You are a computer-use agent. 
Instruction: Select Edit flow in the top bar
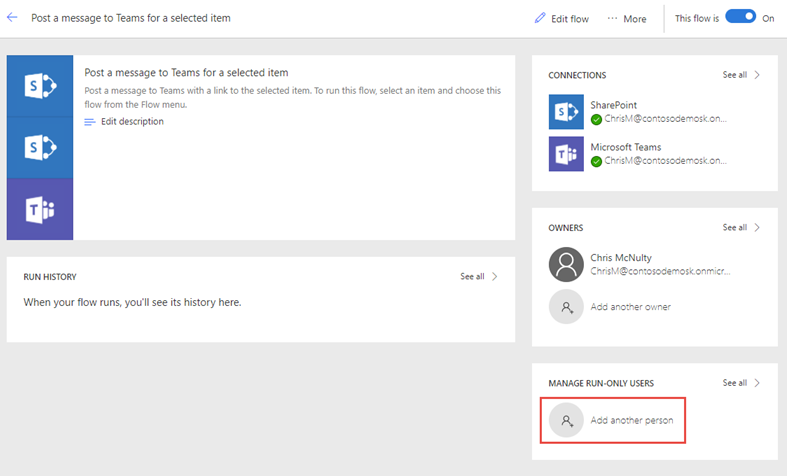point(570,19)
